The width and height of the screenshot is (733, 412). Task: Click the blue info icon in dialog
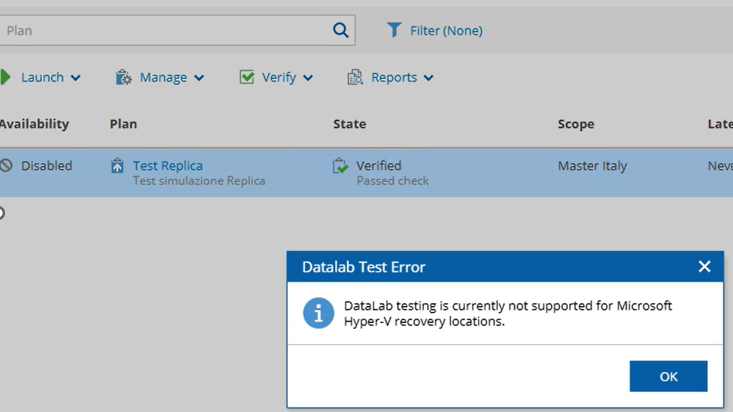319,313
